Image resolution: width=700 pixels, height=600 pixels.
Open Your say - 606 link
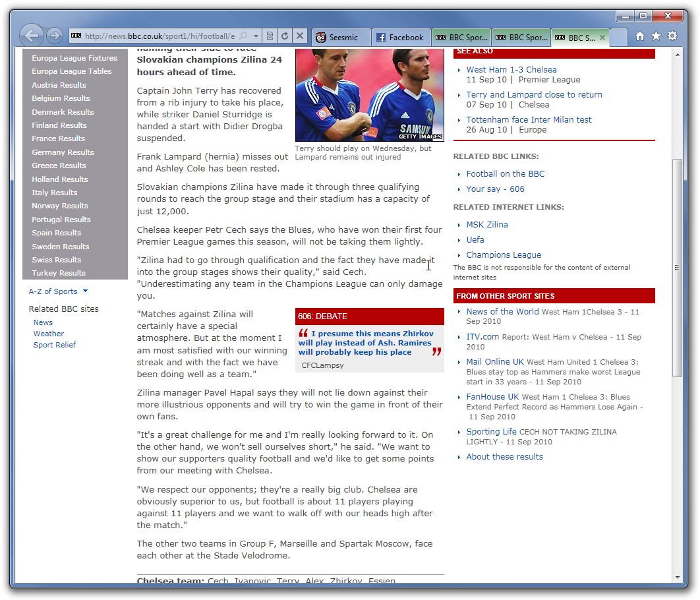coord(496,189)
